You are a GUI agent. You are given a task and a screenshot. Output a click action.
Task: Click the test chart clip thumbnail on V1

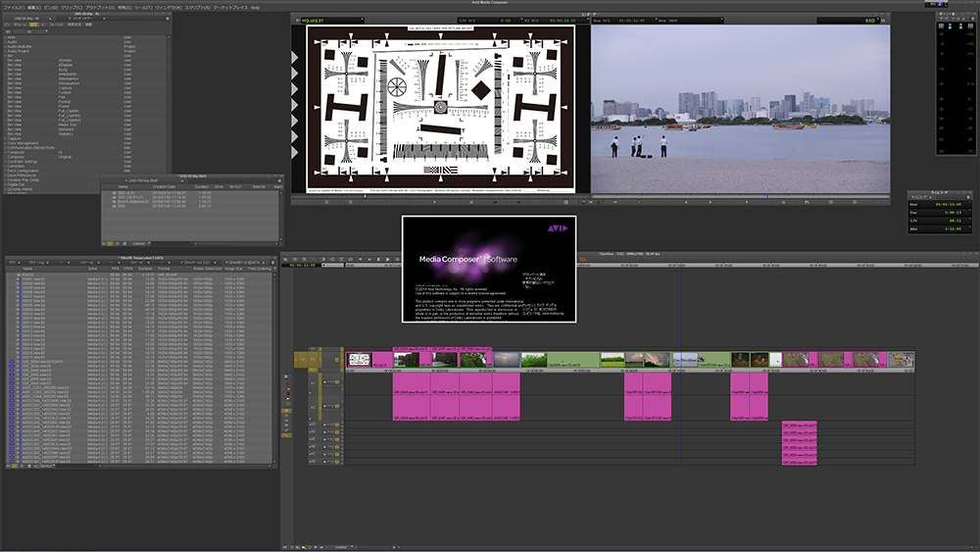click(359, 360)
